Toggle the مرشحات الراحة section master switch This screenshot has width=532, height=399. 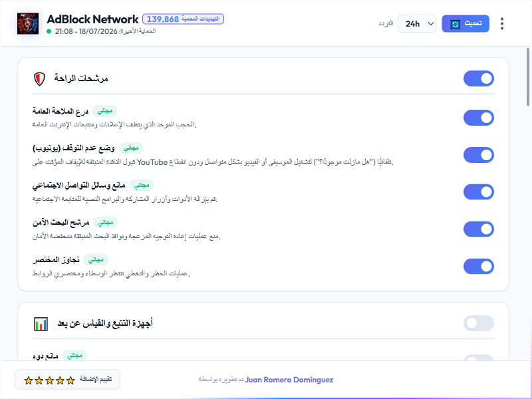pos(478,78)
